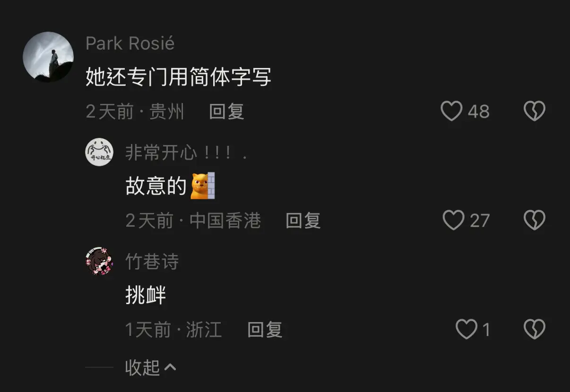Open 非常开心！！！ username link
Image resolution: width=570 pixels, height=392 pixels.
coord(186,153)
